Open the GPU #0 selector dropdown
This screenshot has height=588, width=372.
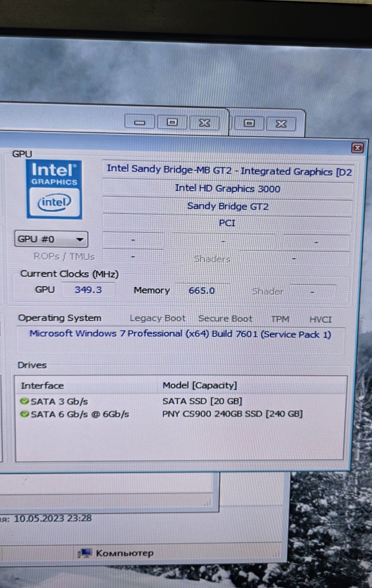click(x=51, y=239)
